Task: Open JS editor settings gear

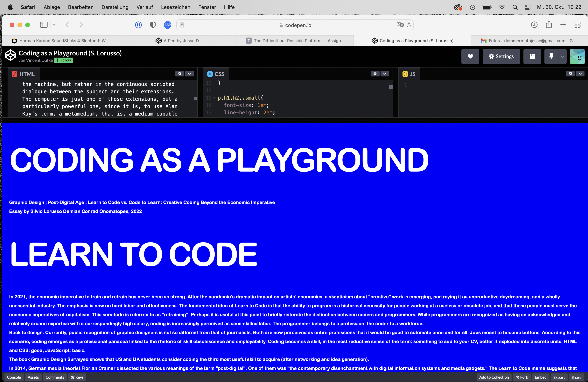Action: (570, 74)
